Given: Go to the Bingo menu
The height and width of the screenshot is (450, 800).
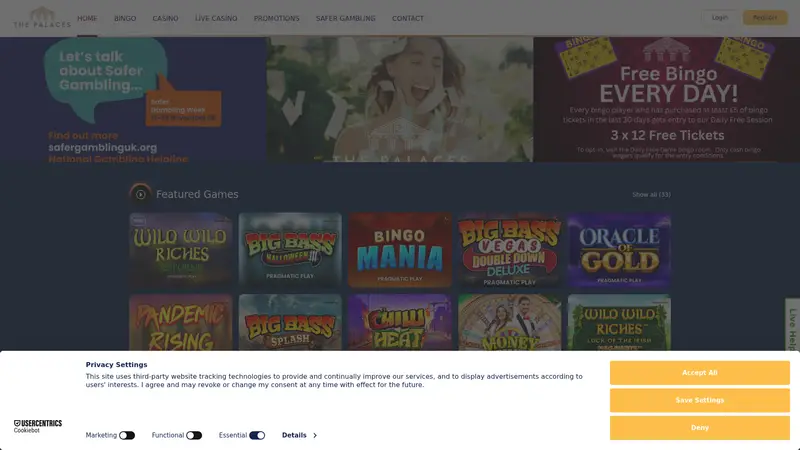Looking at the screenshot, I should pyautogui.click(x=125, y=18).
